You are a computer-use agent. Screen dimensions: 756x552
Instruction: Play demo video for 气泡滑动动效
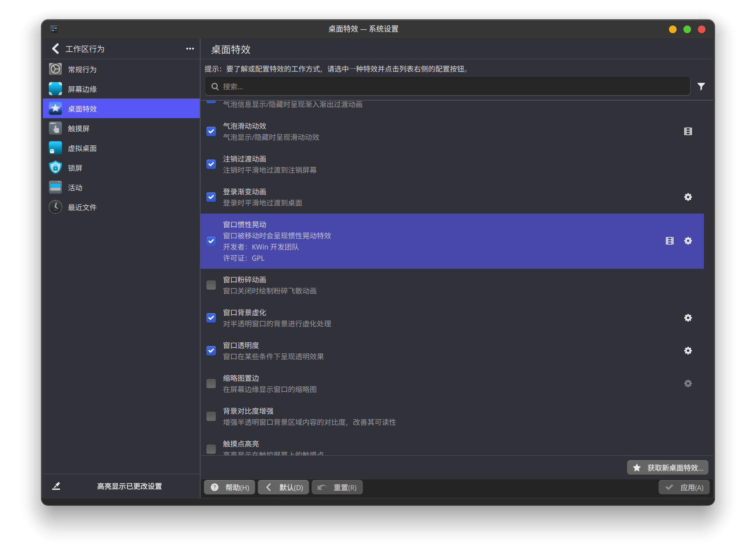click(688, 131)
